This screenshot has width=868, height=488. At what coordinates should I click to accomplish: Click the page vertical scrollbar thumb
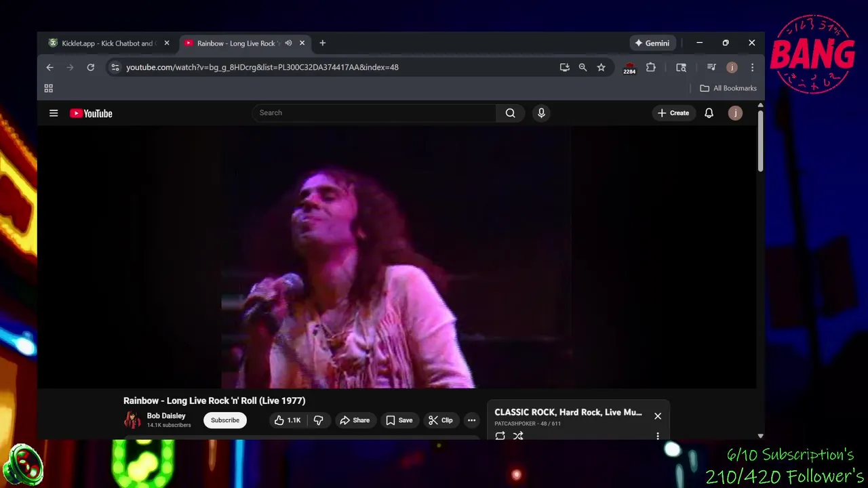[760, 140]
